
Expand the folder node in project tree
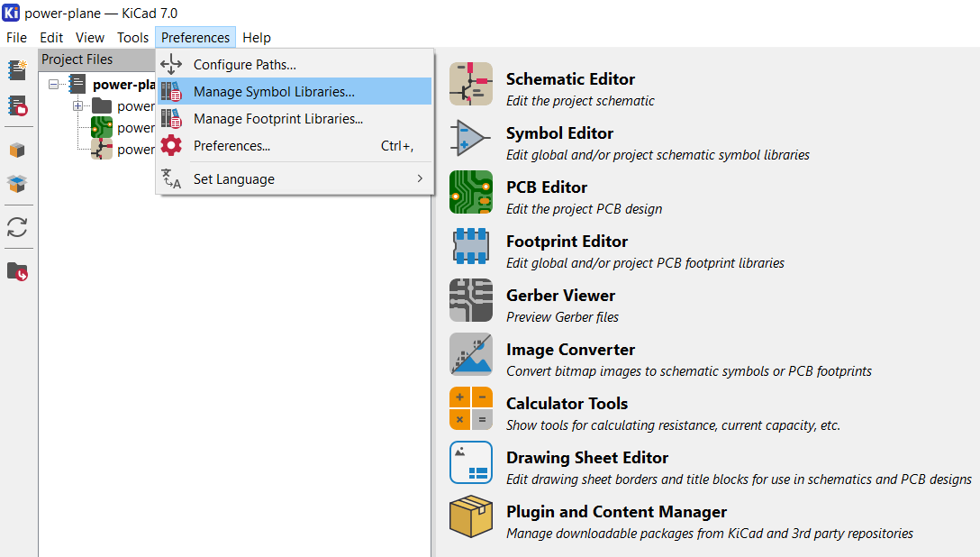[77, 106]
